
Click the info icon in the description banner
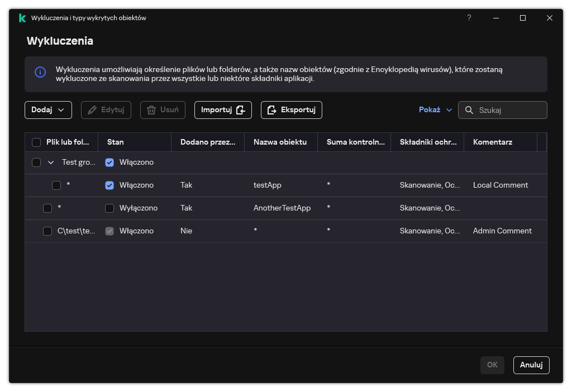[40, 73]
